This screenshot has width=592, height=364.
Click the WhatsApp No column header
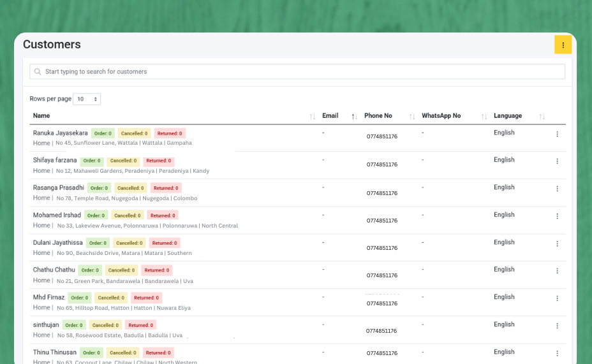441,116
